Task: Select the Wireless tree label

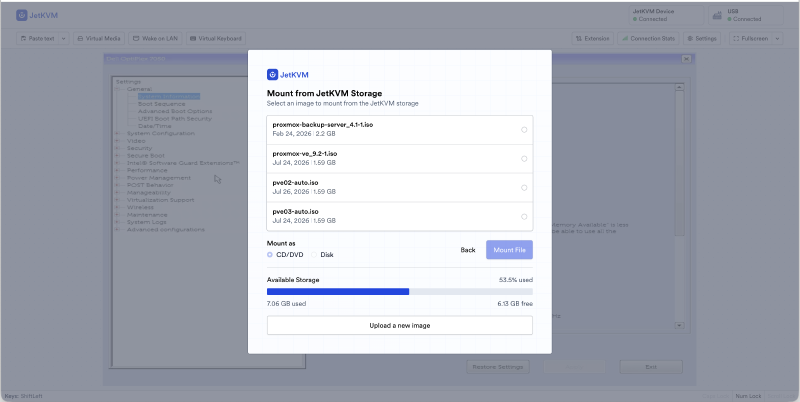Action: pyautogui.click(x=140, y=208)
